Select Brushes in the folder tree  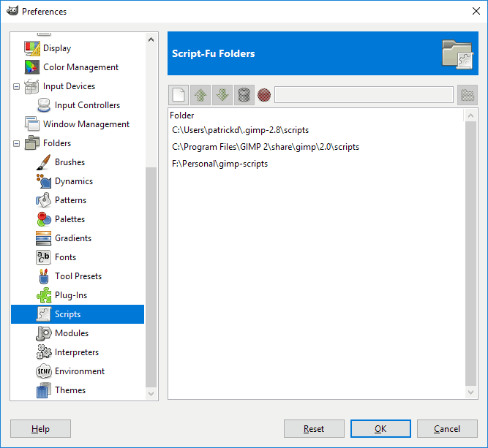coord(70,162)
